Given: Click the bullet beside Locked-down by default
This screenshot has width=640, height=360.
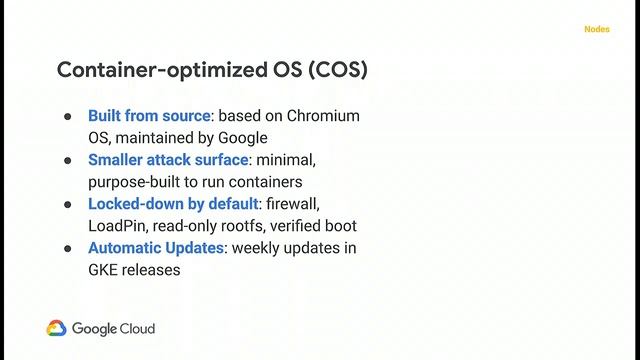Looking at the screenshot, I should click(x=68, y=204).
